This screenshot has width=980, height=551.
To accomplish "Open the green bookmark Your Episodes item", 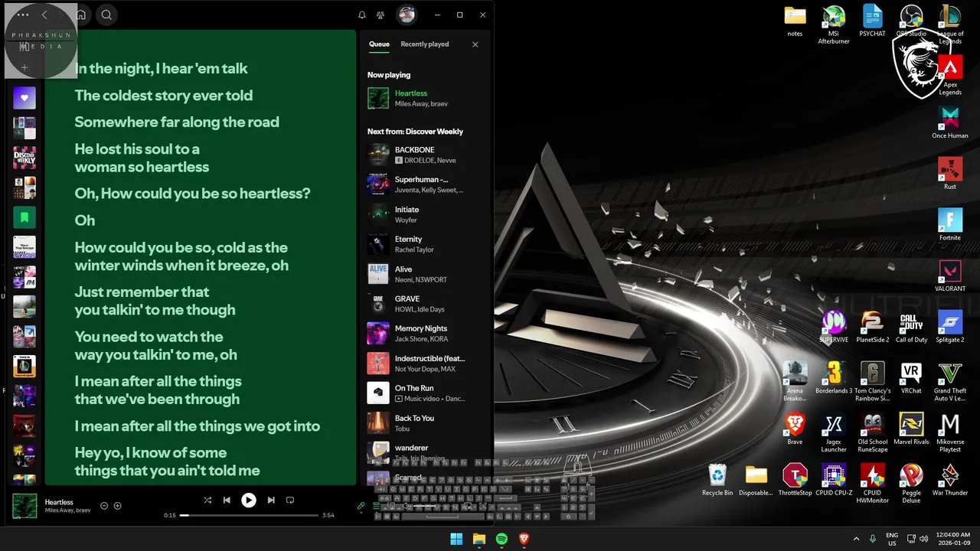I will pyautogui.click(x=24, y=217).
